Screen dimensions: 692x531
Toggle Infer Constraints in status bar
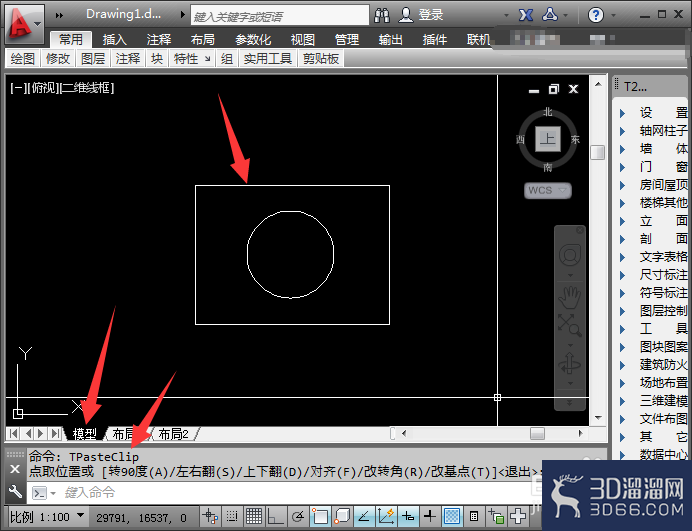pos(210,516)
